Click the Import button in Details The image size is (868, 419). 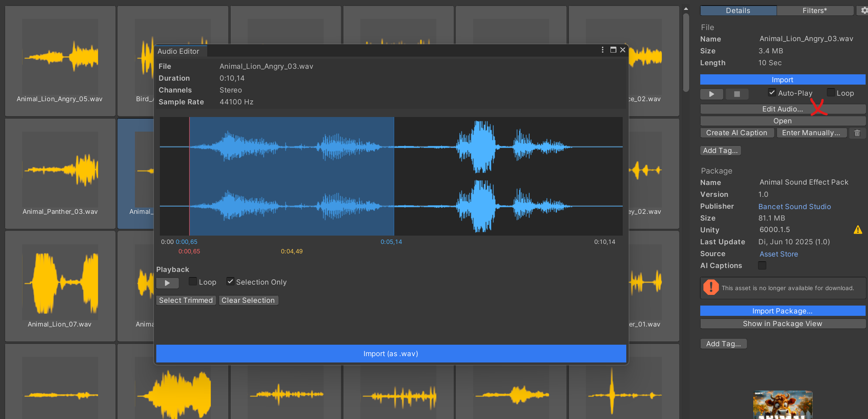[783, 79]
